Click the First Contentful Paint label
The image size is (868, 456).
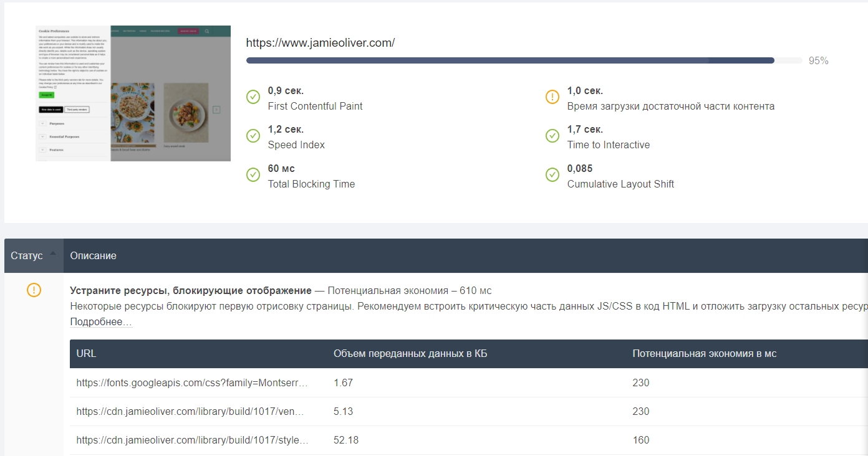click(x=315, y=106)
